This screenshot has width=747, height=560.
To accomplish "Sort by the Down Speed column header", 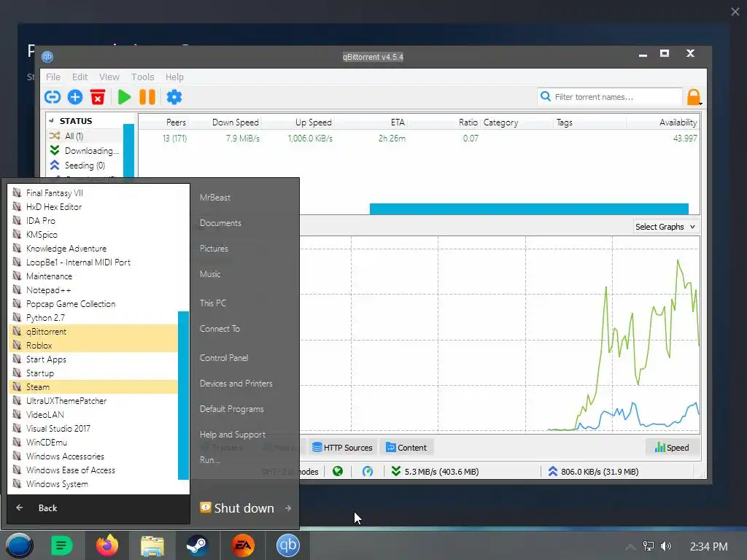I will tap(236, 122).
